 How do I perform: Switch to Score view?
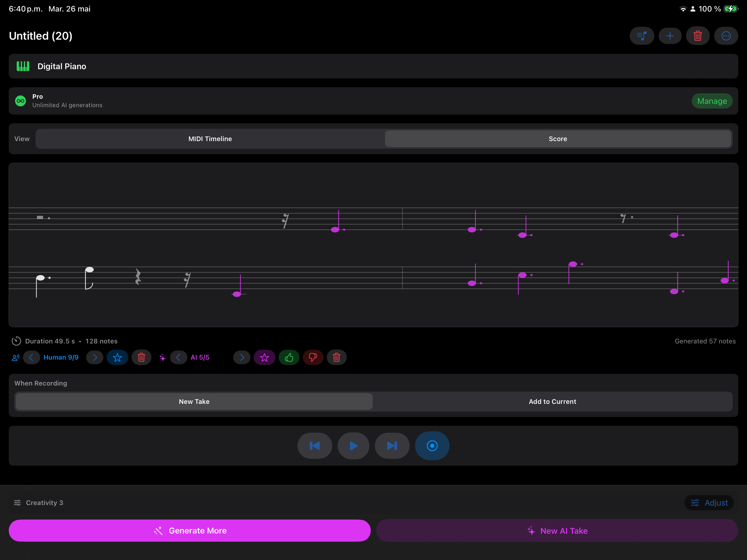[x=558, y=139]
